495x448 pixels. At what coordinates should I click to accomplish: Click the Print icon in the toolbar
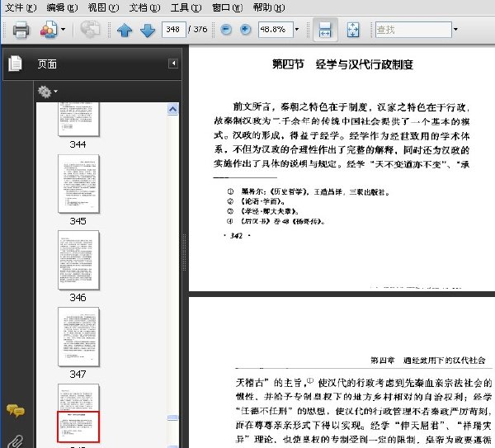[x=21, y=30]
